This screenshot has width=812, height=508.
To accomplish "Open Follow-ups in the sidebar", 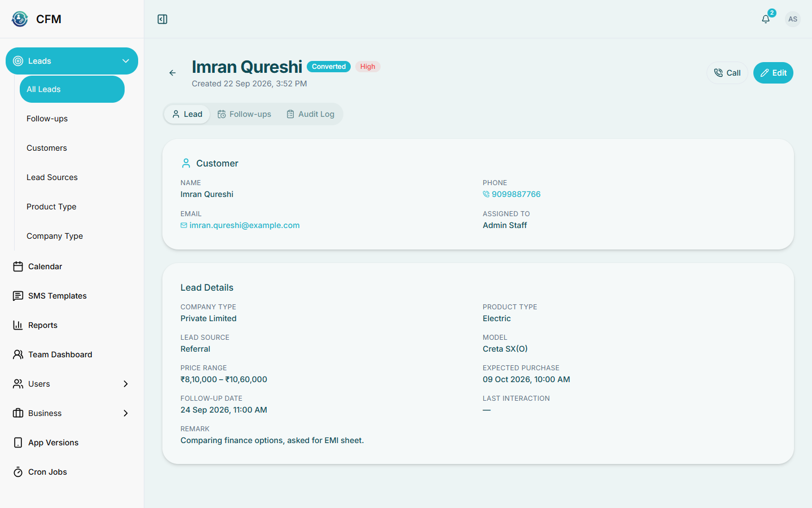I will [x=72, y=119].
